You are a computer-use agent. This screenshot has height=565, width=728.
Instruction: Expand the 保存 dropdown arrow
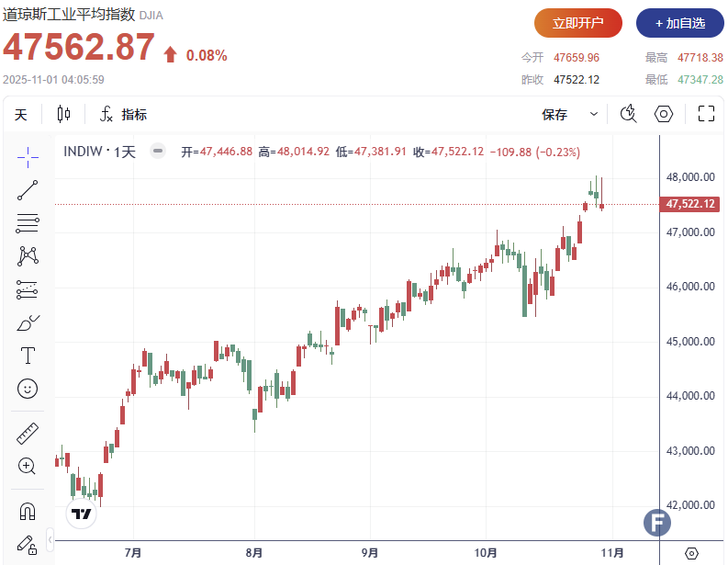tap(594, 115)
